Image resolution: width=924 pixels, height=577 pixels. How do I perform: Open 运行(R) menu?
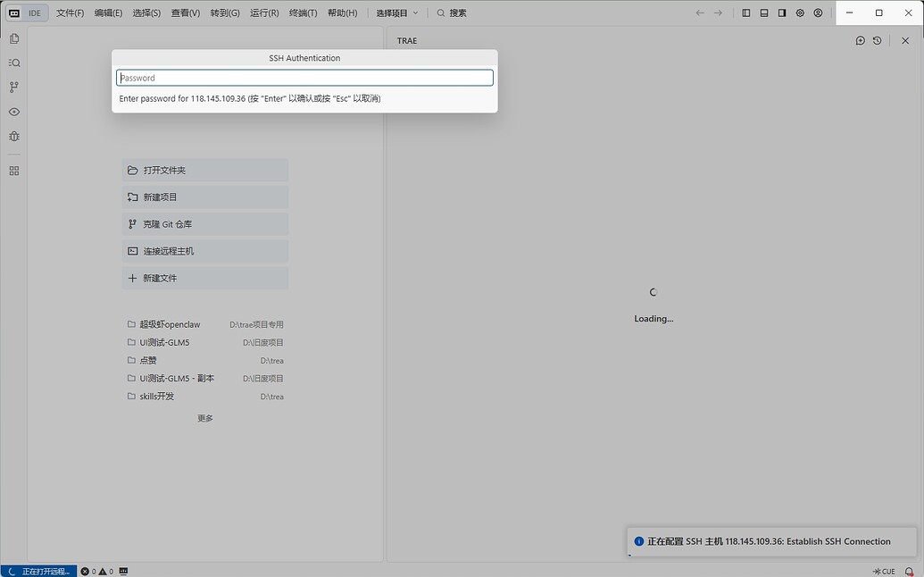click(x=264, y=13)
